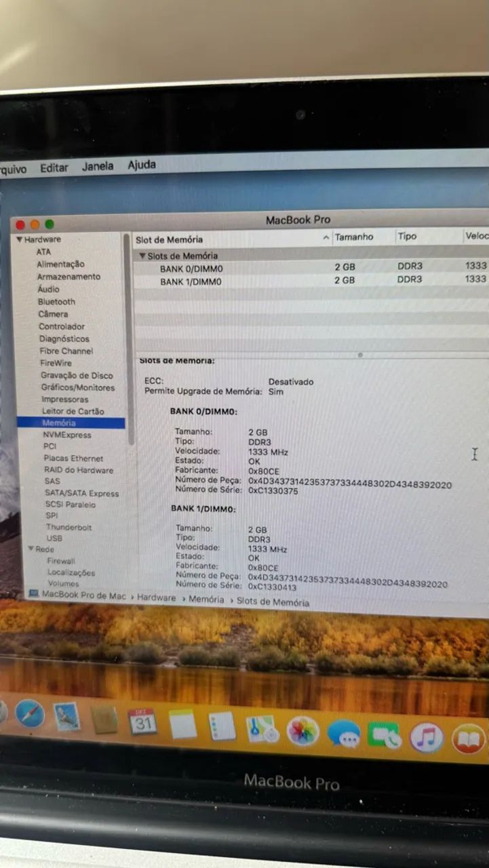Click Memória in the path bar
Image resolution: width=489 pixels, height=868 pixels.
[206, 599]
